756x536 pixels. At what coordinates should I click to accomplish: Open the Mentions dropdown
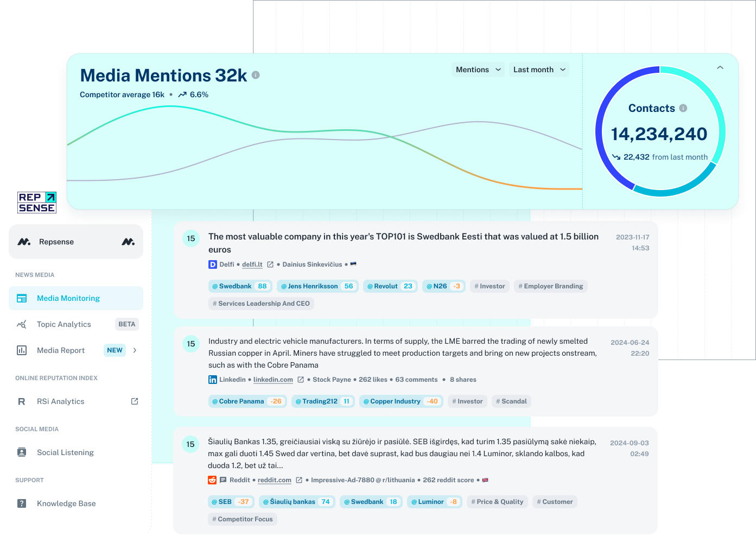coord(478,70)
